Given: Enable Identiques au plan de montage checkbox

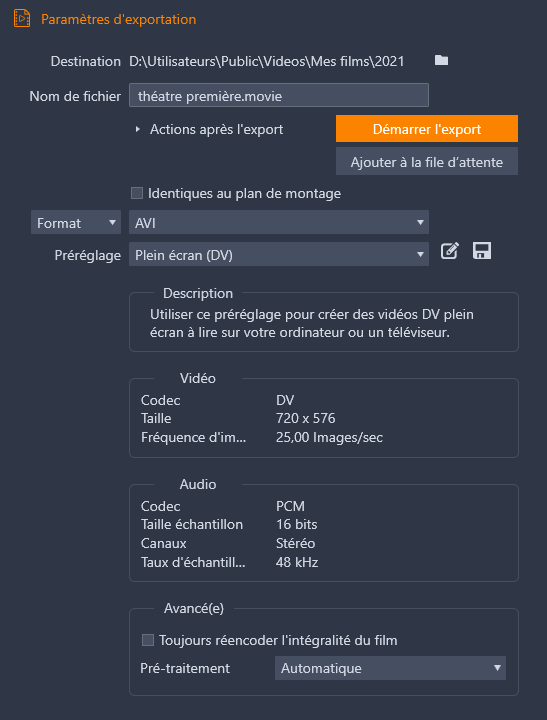Looking at the screenshot, I should pyautogui.click(x=137, y=193).
